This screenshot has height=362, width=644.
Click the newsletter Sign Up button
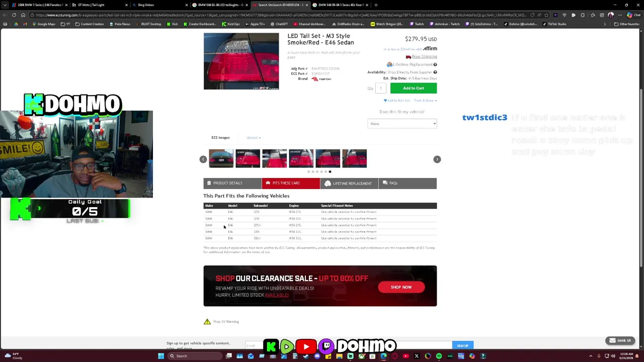pos(463,346)
